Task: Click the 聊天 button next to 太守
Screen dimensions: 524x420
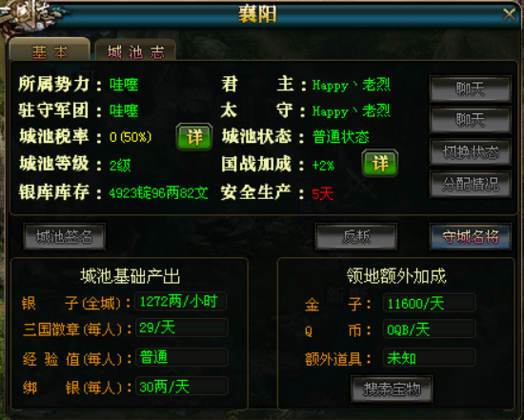Action: (471, 120)
